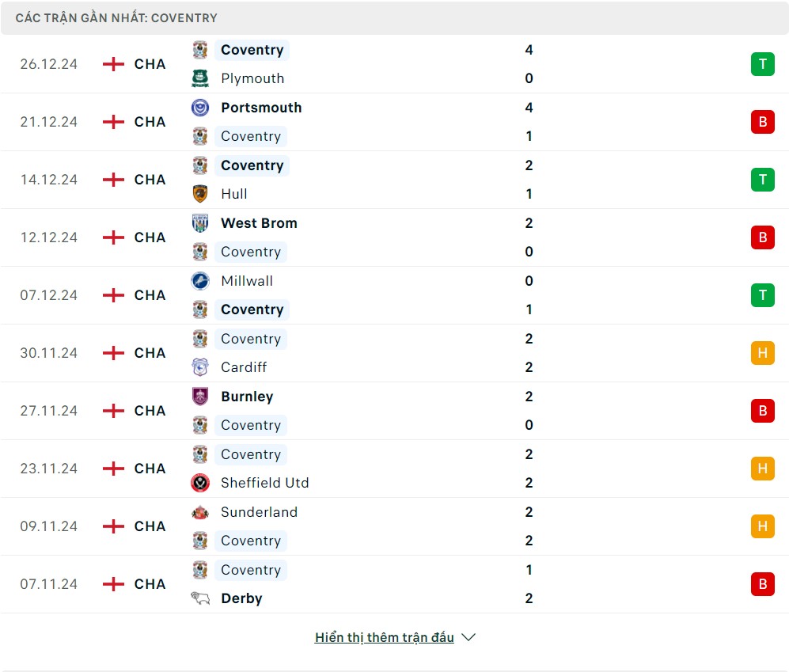Click the West Brom club crest icon
This screenshot has width=789, height=672.
click(x=200, y=223)
